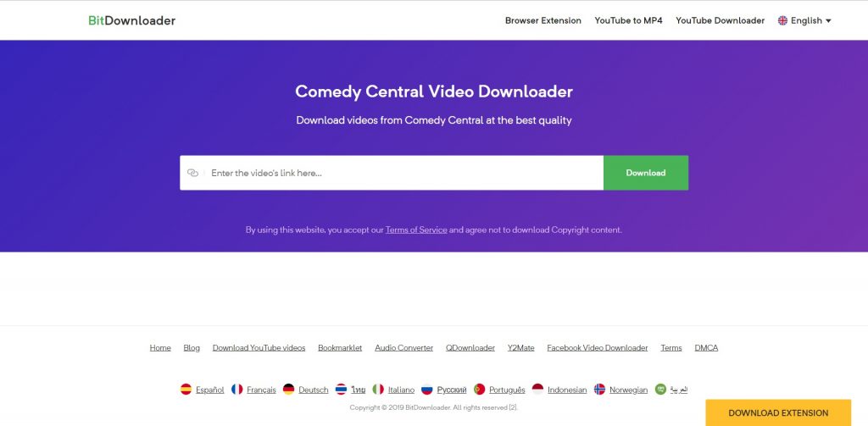Image resolution: width=868 pixels, height=426 pixels.
Task: Open the Terms of Service link
Action: 416,230
